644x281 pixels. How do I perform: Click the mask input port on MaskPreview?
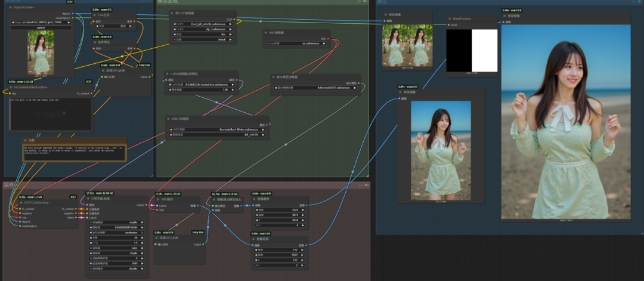pyautogui.click(x=450, y=25)
